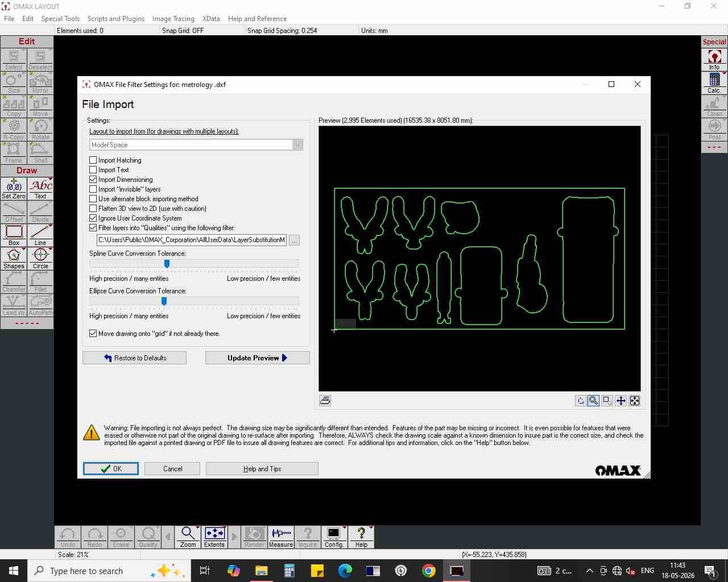Click Restore to Defaults
Viewport: 728px width, 582px height.
135,358
